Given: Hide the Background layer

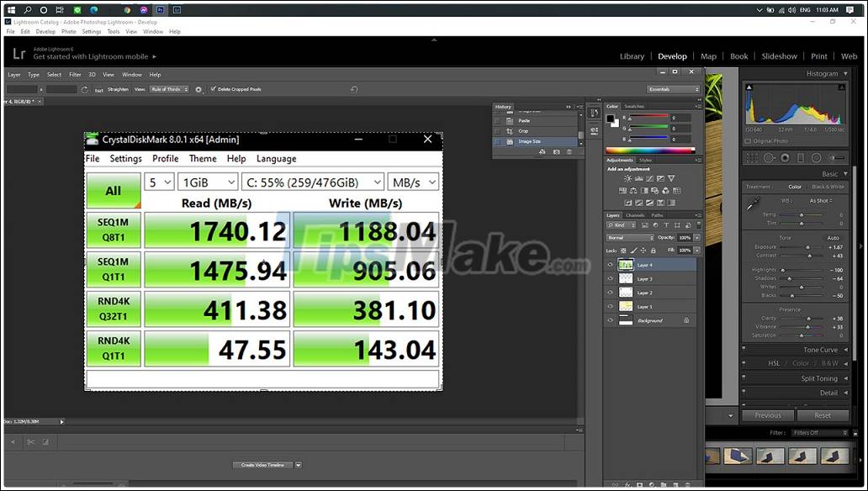Looking at the screenshot, I should coord(610,319).
